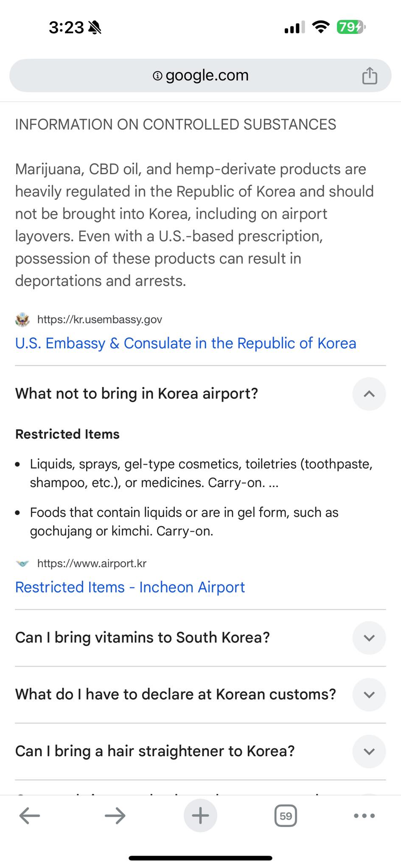
Task: Tap the site info icon beside google.com
Action: 157,76
